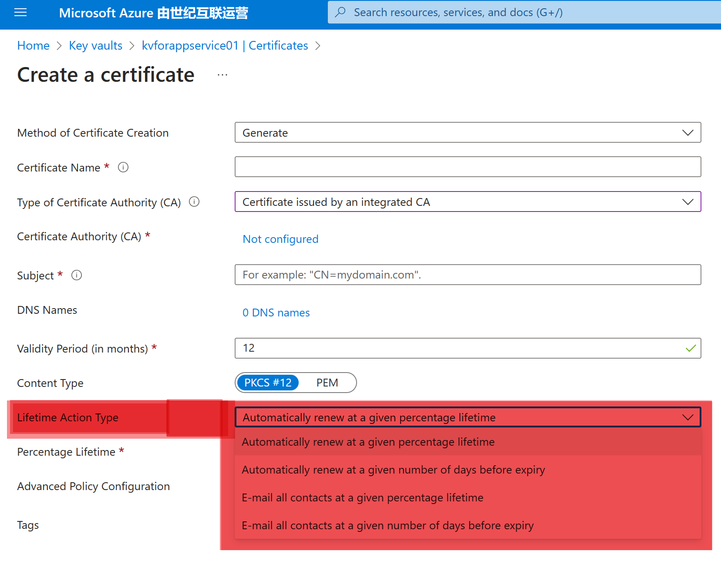Screen dimensions: 721x588
Task: Expand Method of Certificate Creation dropdown
Action: (468, 133)
